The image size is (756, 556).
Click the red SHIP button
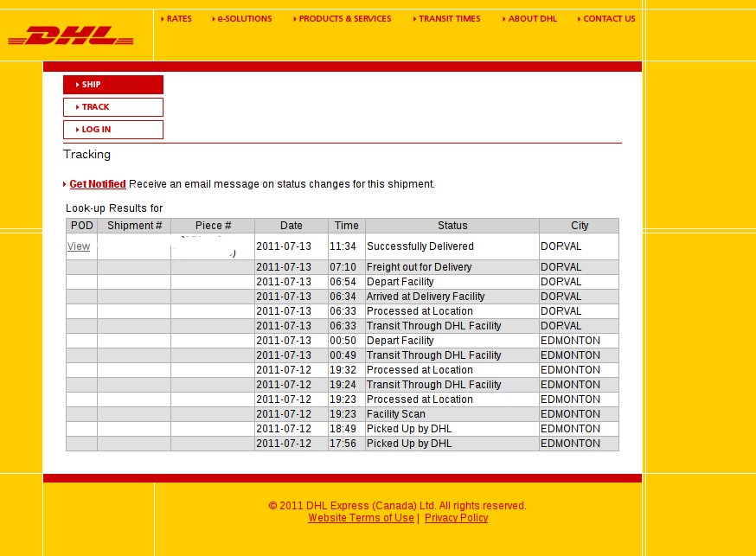click(x=113, y=85)
